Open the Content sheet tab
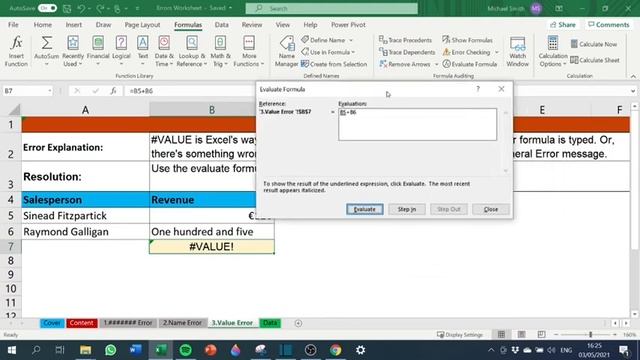Viewport: 640px width, 360px height. pos(82,323)
